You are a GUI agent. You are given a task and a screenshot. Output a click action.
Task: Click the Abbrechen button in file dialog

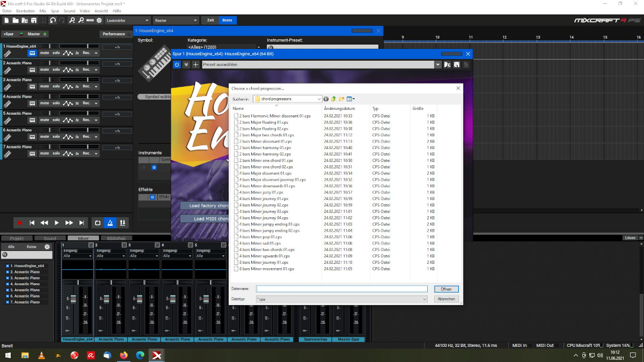[447, 299]
